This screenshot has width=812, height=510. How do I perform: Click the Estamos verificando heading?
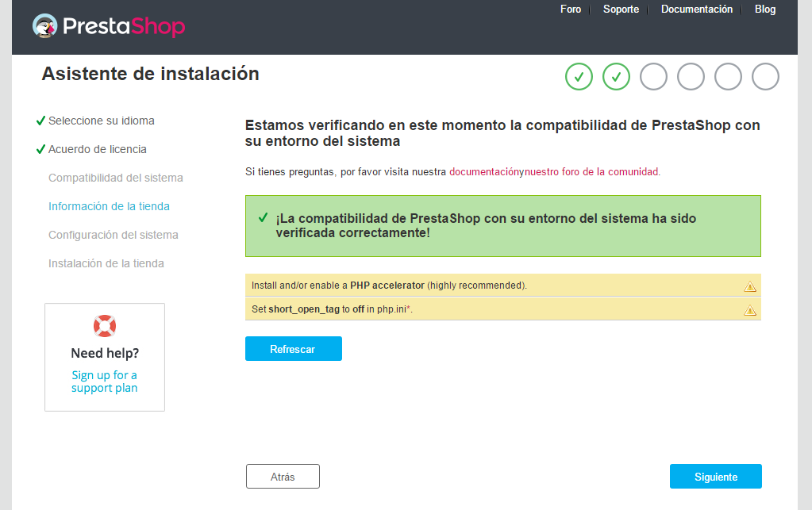click(x=502, y=133)
